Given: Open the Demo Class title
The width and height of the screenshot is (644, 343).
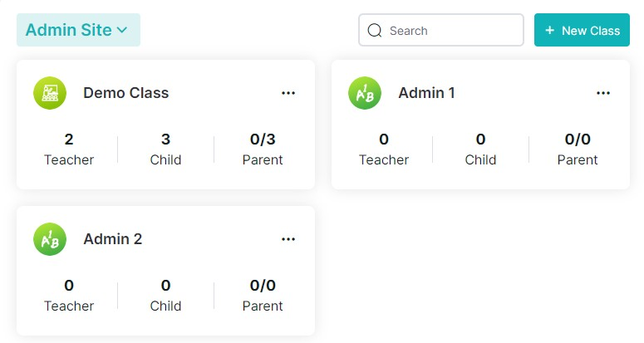Looking at the screenshot, I should click(x=126, y=93).
